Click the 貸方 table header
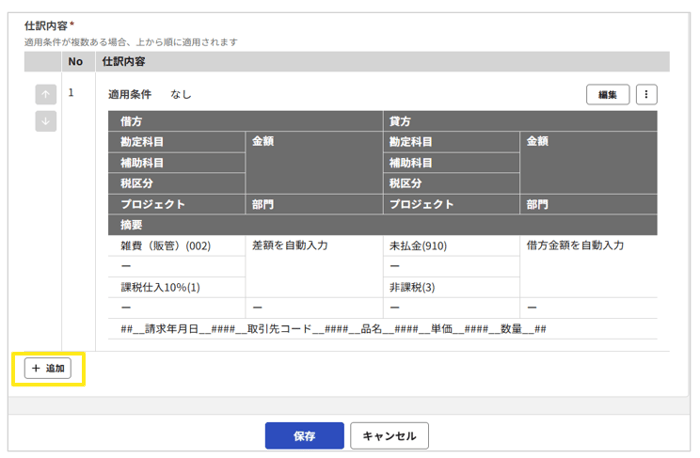The height and width of the screenshot is (458, 700). pyautogui.click(x=400, y=120)
